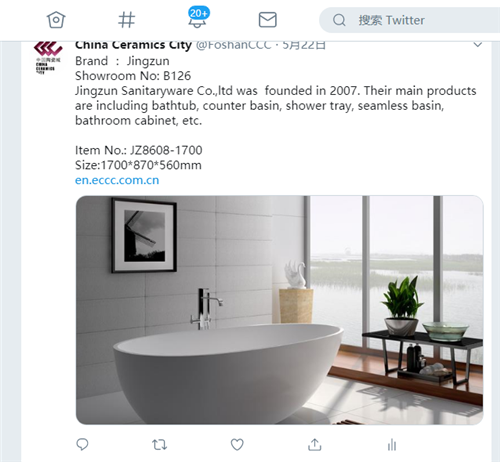Image resolution: width=500 pixels, height=462 pixels.
Task: Open the Messages envelope icon
Action: pyautogui.click(x=268, y=20)
